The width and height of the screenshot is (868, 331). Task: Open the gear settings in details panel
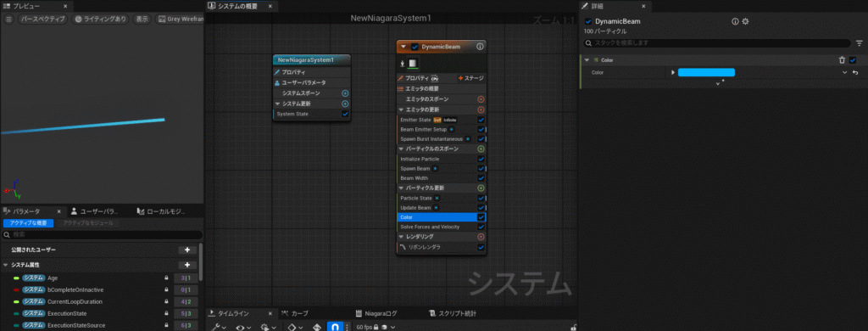pos(745,21)
